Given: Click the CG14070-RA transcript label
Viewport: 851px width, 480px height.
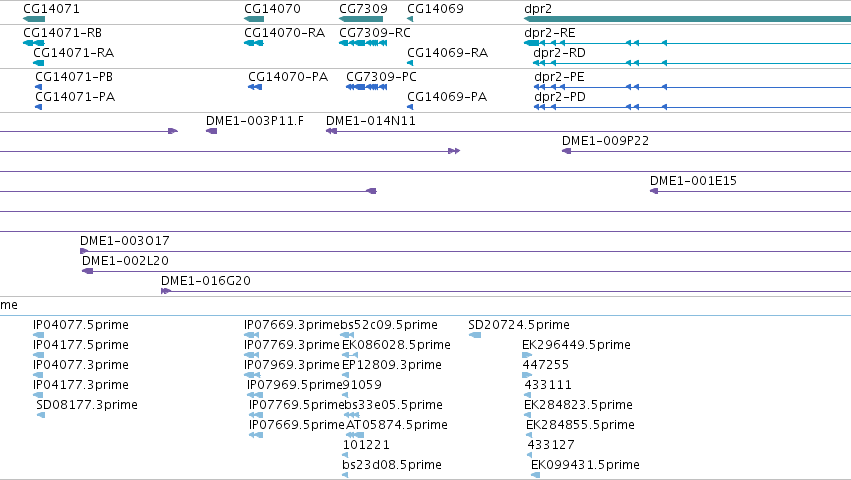Looking at the screenshot, I should [x=284, y=33].
